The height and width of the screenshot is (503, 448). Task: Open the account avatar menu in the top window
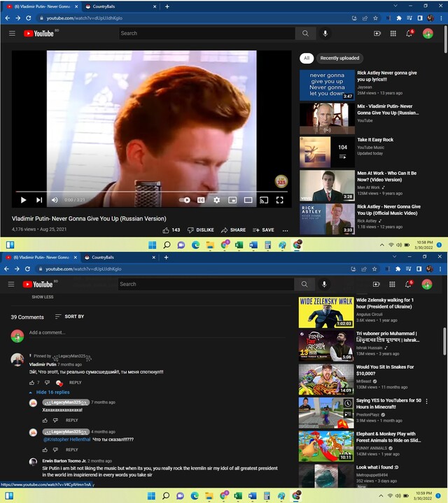coord(428,34)
